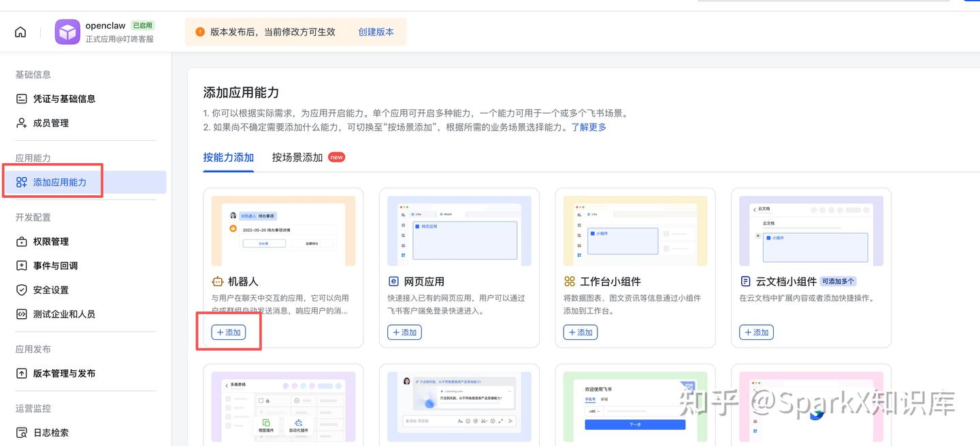Click 创建版本 link in banner
980x446 pixels.
tap(376, 32)
